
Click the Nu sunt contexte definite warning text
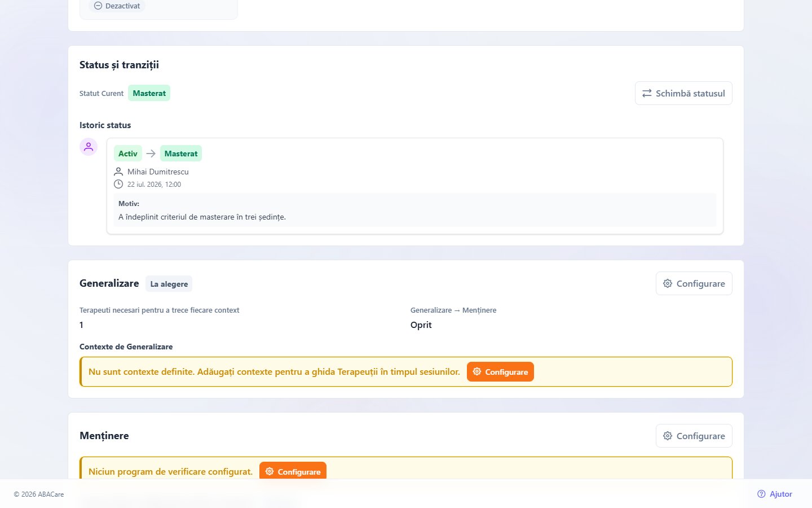(x=274, y=371)
